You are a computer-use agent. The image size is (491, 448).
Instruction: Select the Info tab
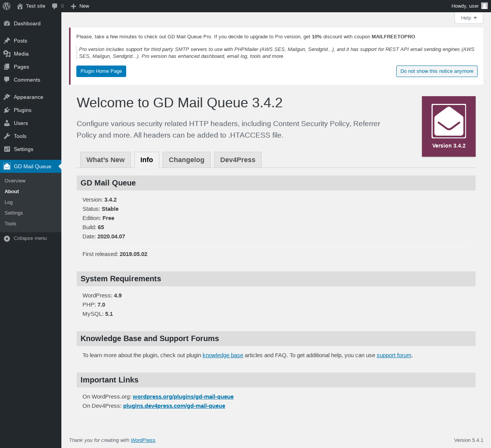tap(147, 160)
